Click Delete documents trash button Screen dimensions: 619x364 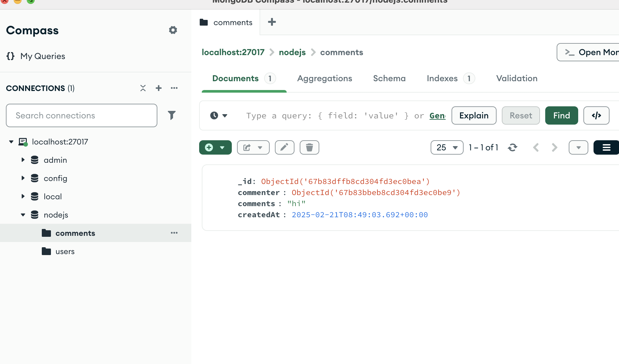(309, 147)
